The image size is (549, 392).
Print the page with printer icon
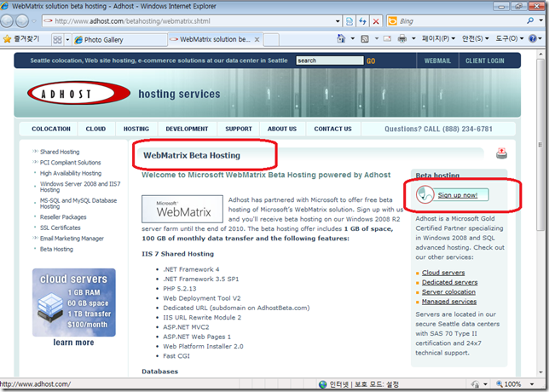pos(402,38)
